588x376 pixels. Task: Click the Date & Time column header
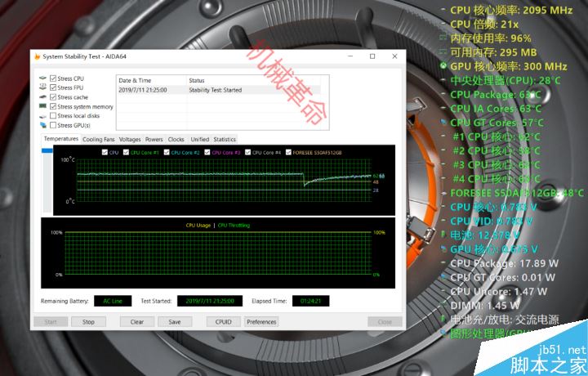151,80
